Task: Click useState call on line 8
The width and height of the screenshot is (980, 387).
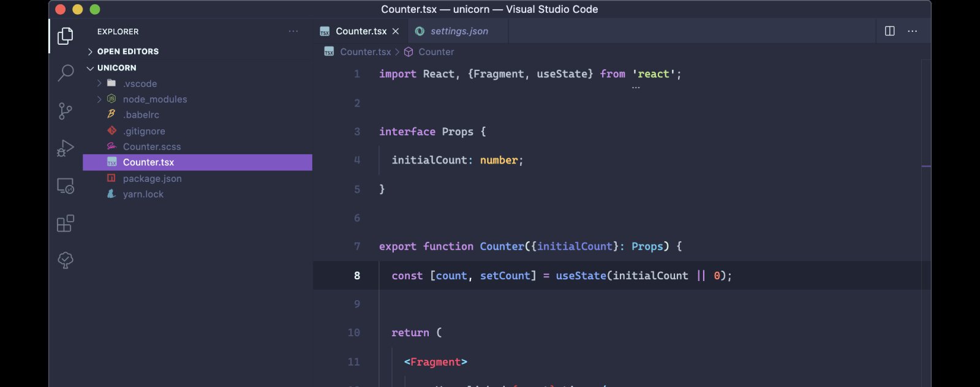Action: coord(581,276)
